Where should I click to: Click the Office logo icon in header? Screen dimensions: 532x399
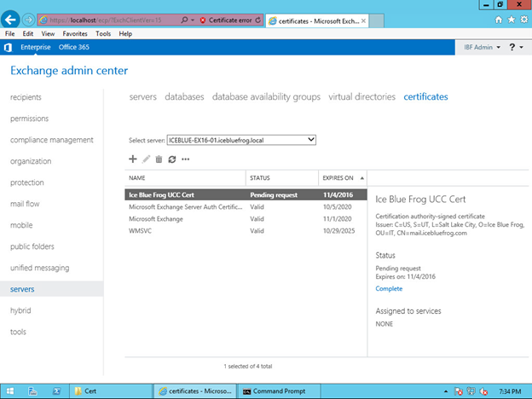8,47
